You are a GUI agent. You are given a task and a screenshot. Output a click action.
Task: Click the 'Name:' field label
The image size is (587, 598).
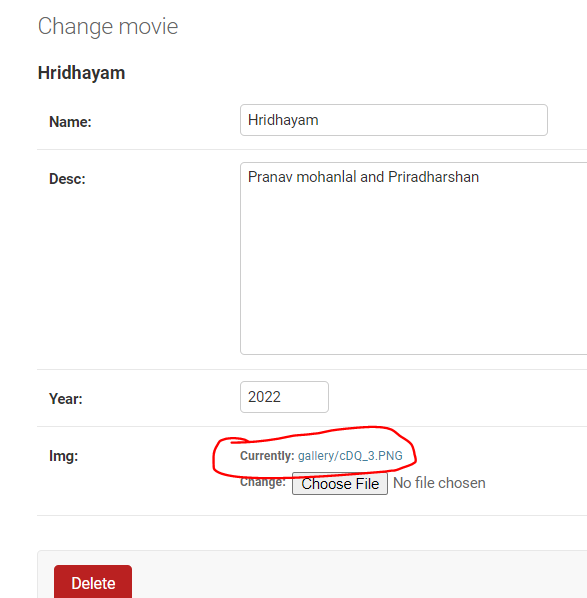click(x=70, y=122)
